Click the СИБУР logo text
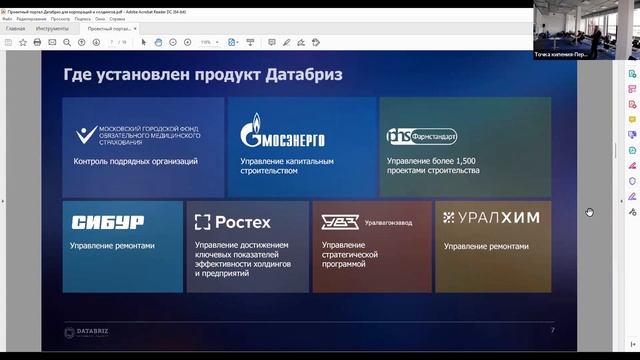The width and height of the screenshot is (640, 360). 108,222
